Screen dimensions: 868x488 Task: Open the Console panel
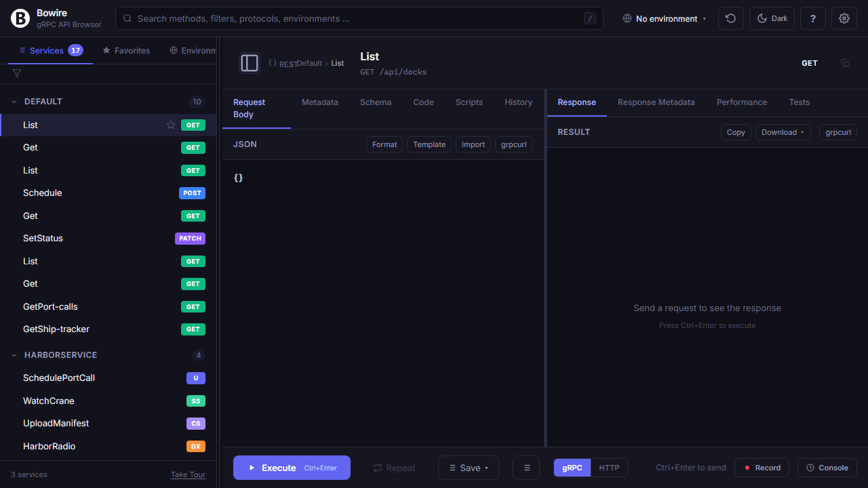[827, 468]
